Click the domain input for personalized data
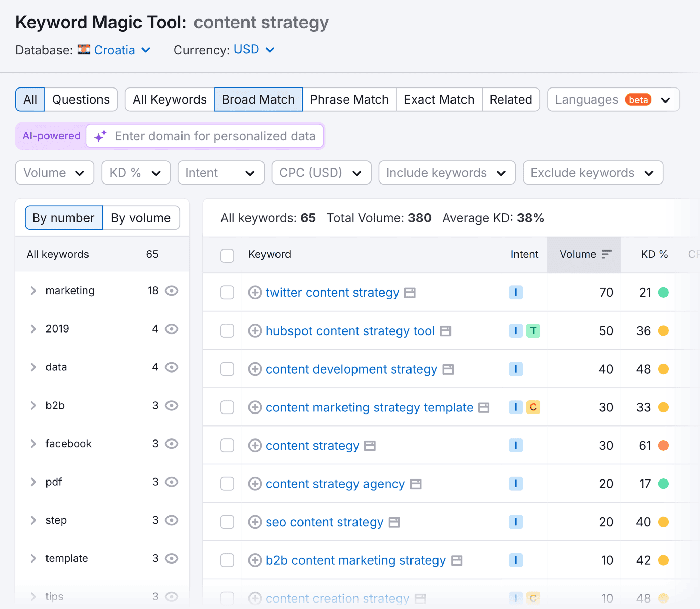 click(215, 136)
